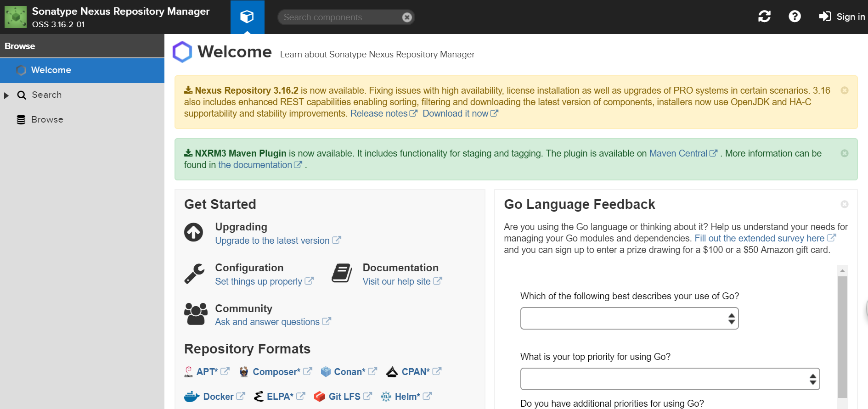
Task: Click the CPAN triangle icon
Action: pyautogui.click(x=392, y=372)
